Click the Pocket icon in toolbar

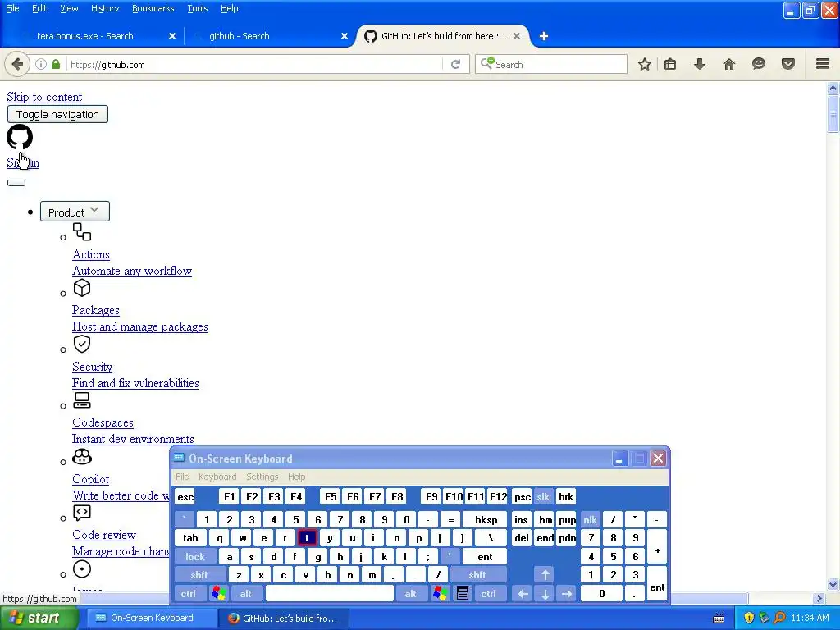tap(787, 64)
